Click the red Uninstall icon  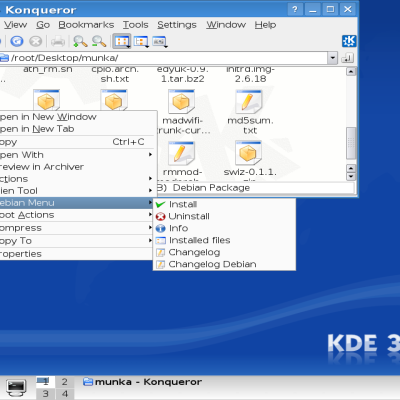coord(160,217)
